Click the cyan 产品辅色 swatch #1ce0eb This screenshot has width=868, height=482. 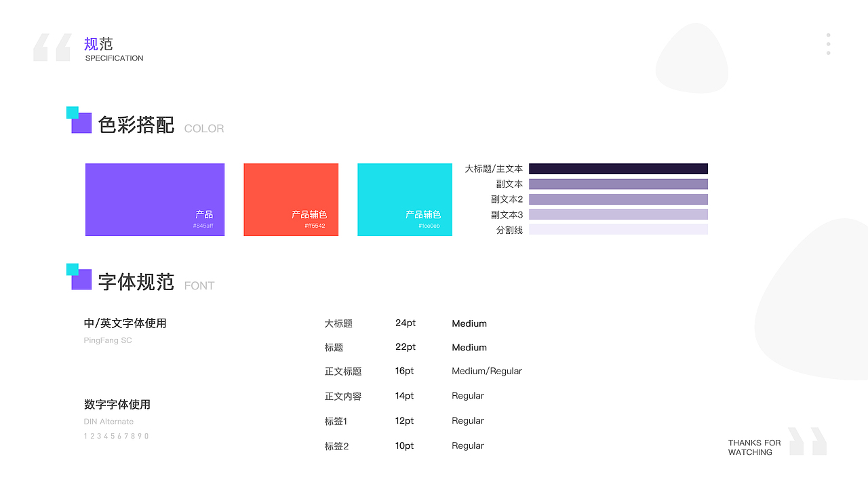[405, 199]
